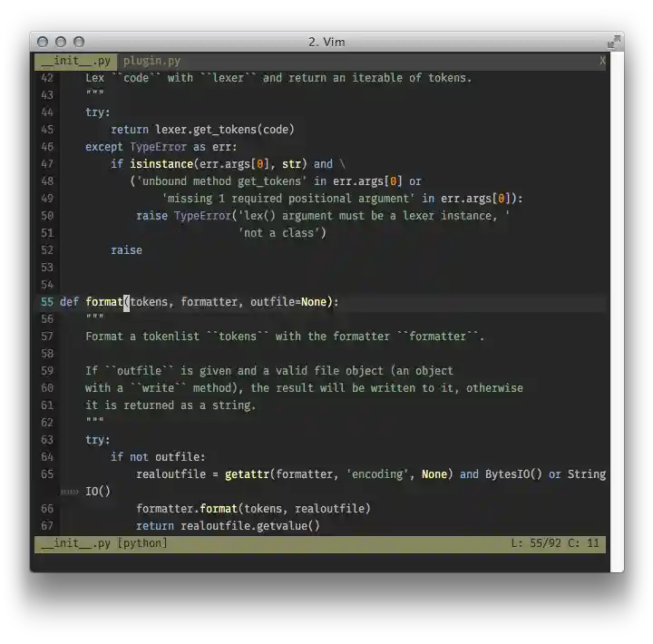Image resolution: width=653 pixels, height=644 pixels.
Task: Click 'BytesIO()' on line 65
Action: pos(513,474)
